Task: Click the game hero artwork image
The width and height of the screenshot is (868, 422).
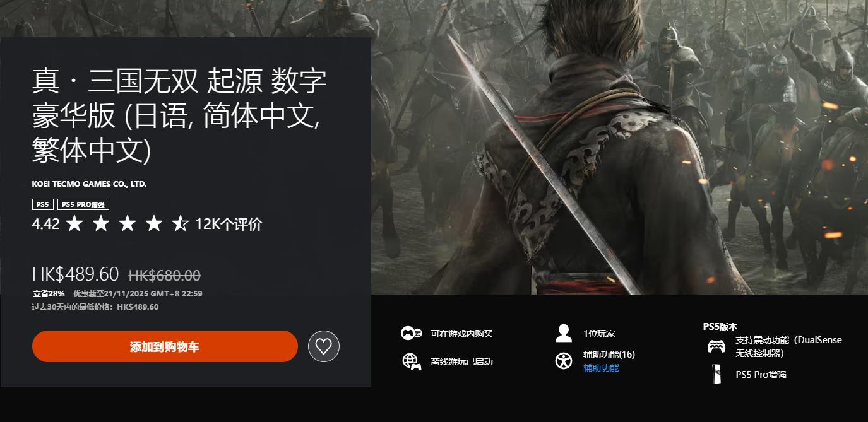Action: click(x=619, y=147)
